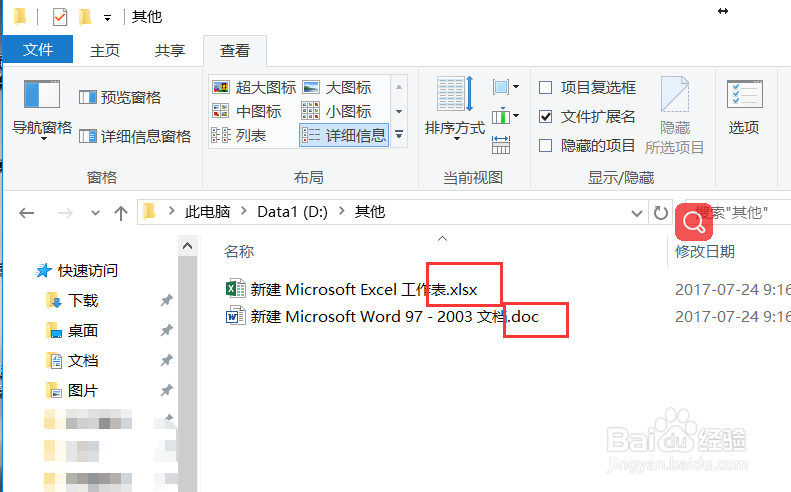Toggle the Details pane (详细信息窗格)
791x492 pixels.
click(x=135, y=136)
